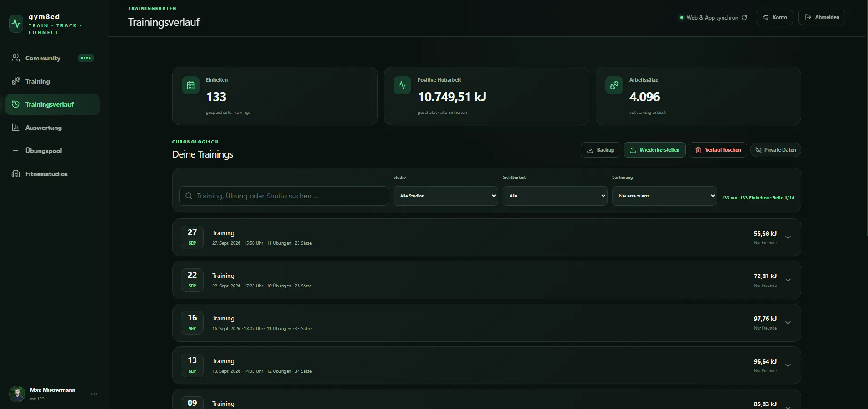This screenshot has width=868, height=409.
Task: Click the Trainingsverlauf page heading
Action: click(164, 22)
